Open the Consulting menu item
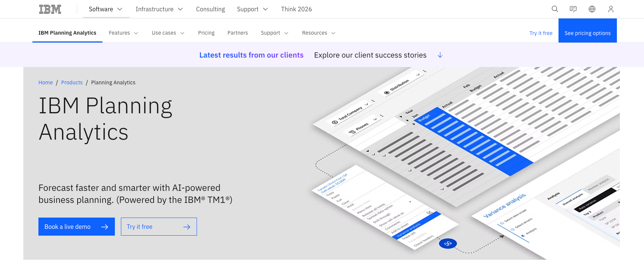Viewport: 644px width, 265px height. click(211, 9)
